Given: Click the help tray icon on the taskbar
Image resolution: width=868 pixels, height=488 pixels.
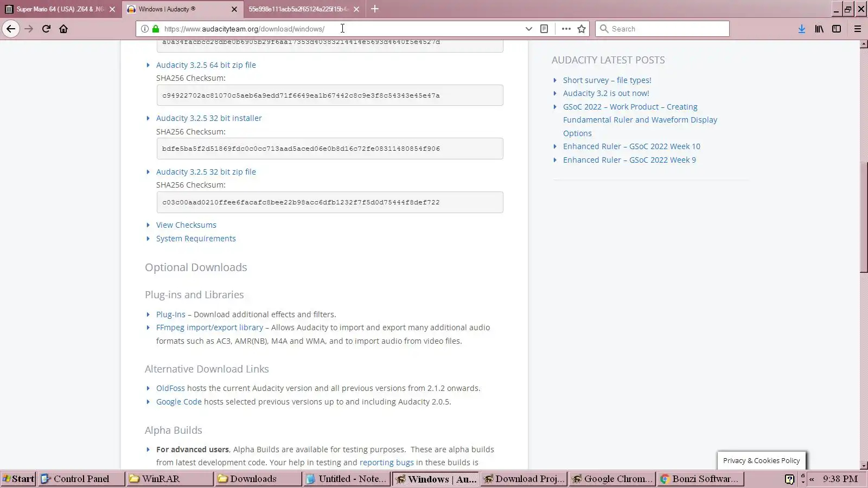Looking at the screenshot, I should point(790,479).
